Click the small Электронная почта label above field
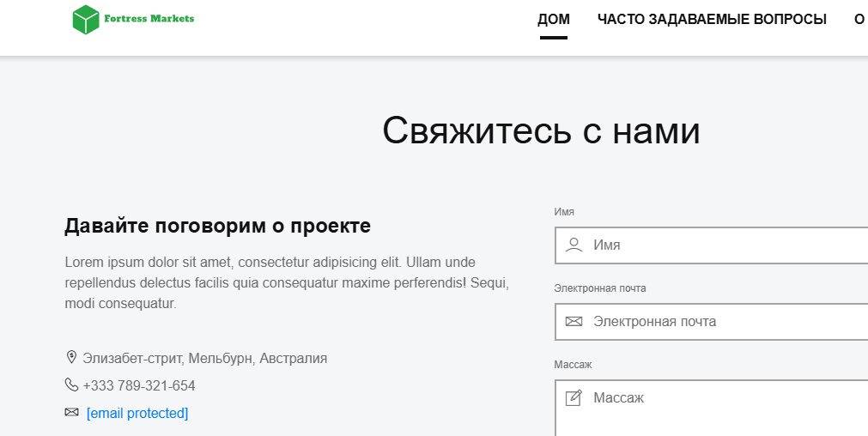The height and width of the screenshot is (436, 868). [x=600, y=288]
